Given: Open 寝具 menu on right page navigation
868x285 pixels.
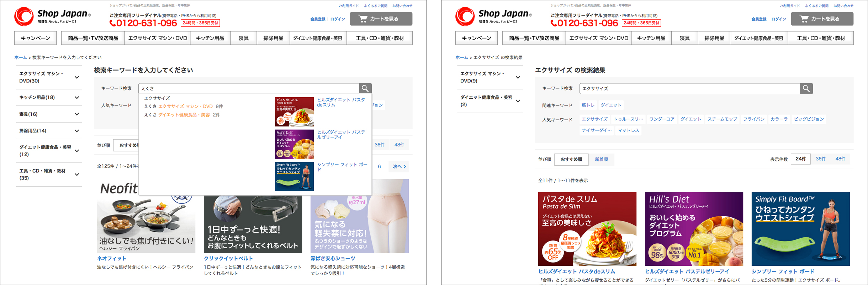Looking at the screenshot, I should [685, 38].
